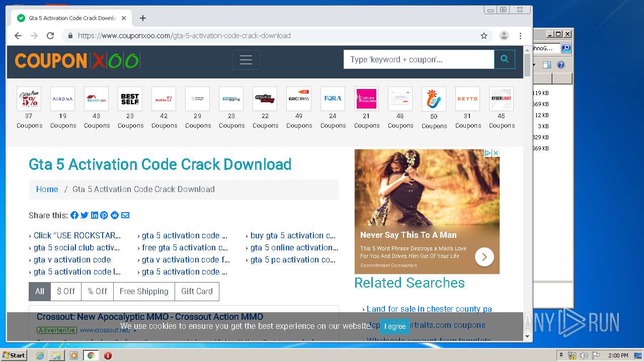Viewport: 644px width, 362px height.
Task: Open the AirDNA store with 19 coupons
Action: click(x=63, y=99)
